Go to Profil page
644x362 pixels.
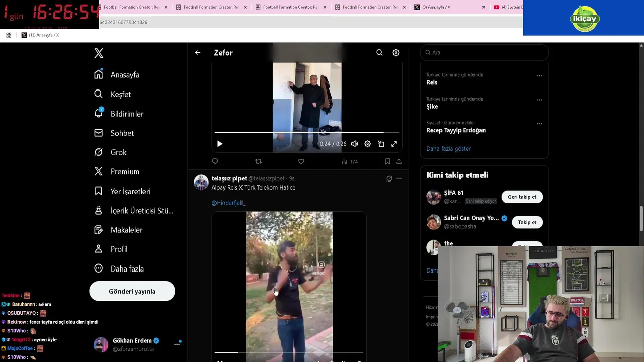click(x=111, y=249)
